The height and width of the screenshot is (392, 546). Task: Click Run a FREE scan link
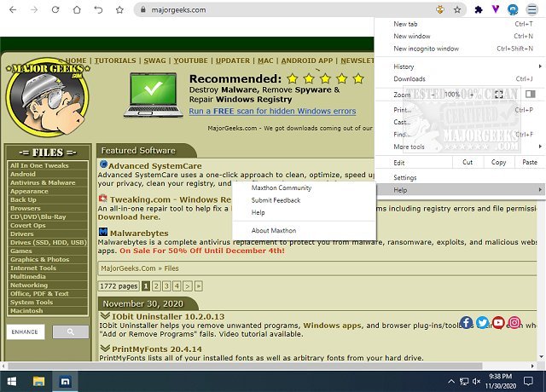coord(272,111)
